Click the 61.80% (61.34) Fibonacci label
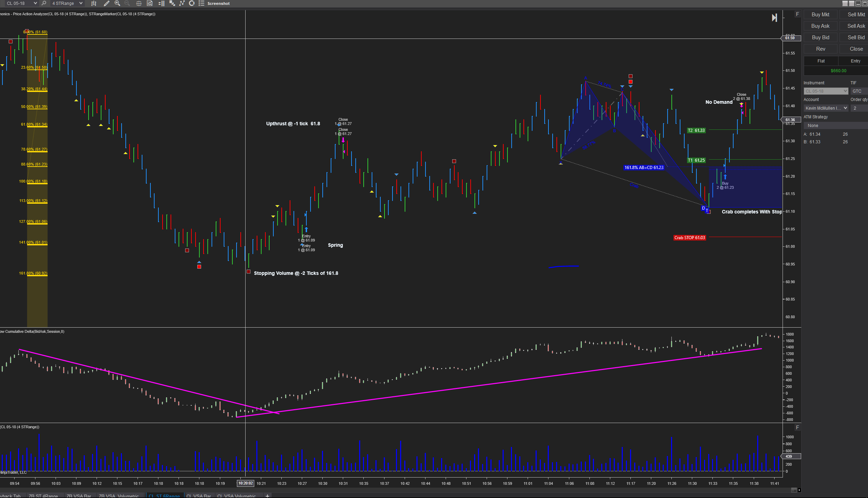 click(34, 124)
